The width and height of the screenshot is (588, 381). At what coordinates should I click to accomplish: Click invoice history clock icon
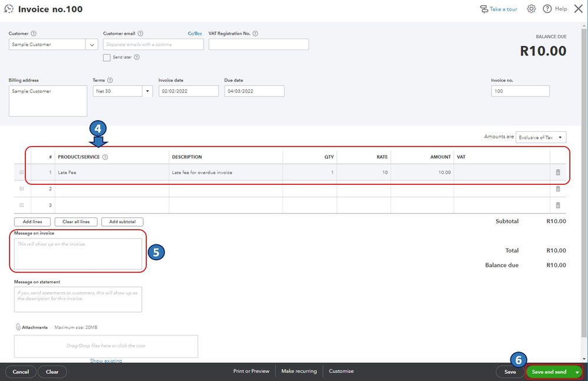9,9
